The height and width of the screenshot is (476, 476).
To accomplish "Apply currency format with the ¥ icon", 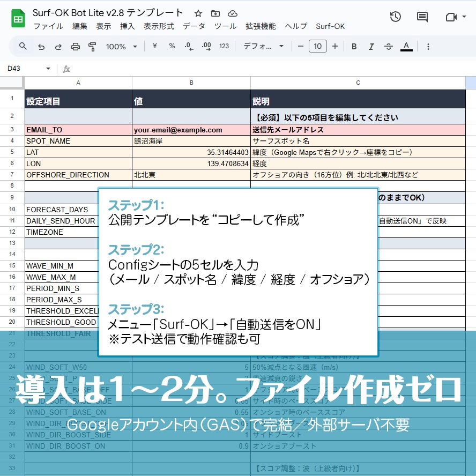I will coord(153,47).
